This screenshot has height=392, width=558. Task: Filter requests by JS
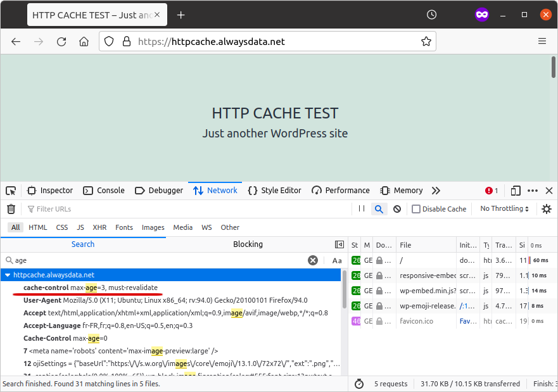tap(80, 227)
